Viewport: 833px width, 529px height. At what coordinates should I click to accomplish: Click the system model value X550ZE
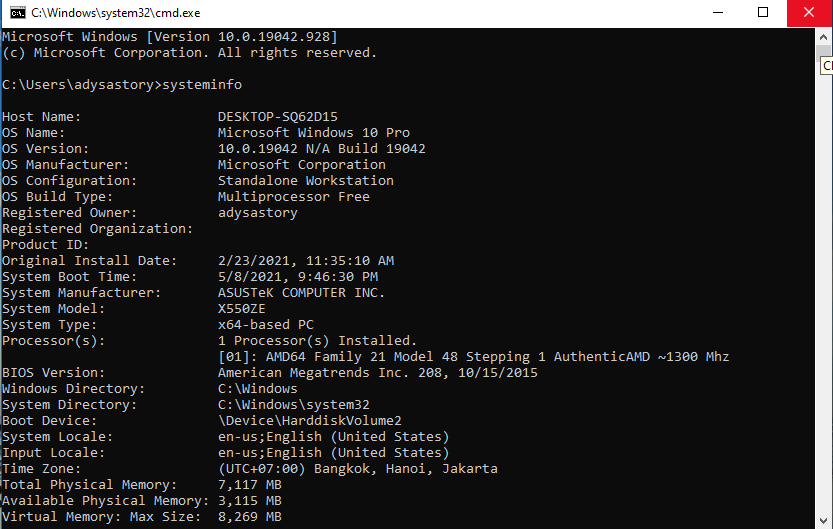point(242,309)
